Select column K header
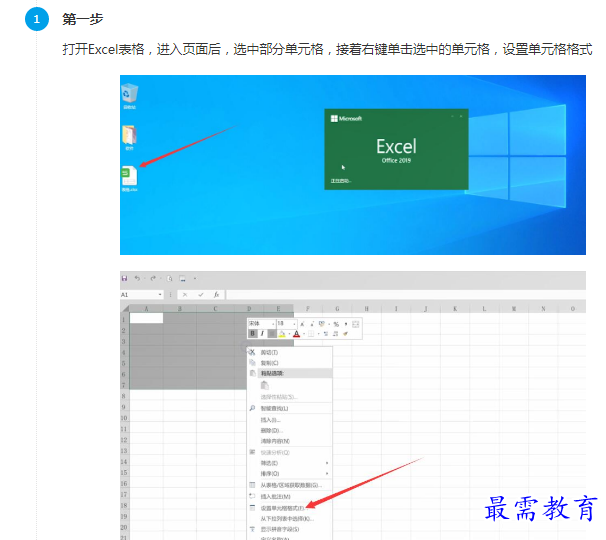This screenshot has width=606, height=540. pos(455,308)
